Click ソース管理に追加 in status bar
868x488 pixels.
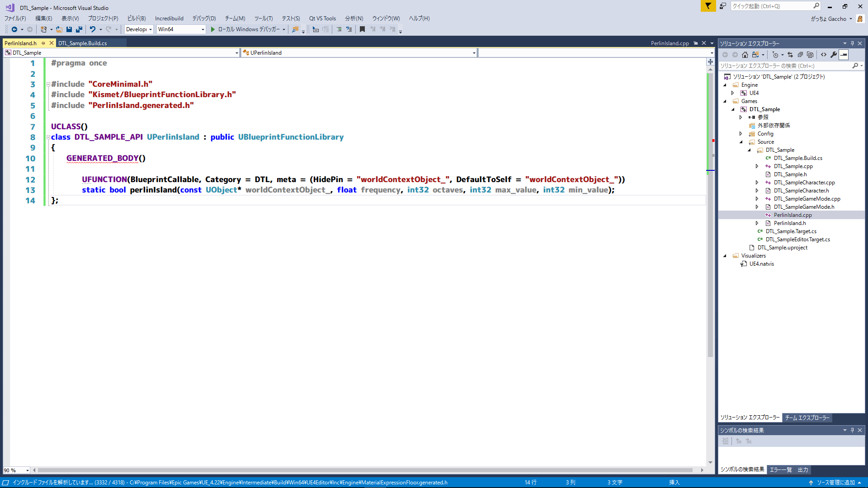[835, 483]
